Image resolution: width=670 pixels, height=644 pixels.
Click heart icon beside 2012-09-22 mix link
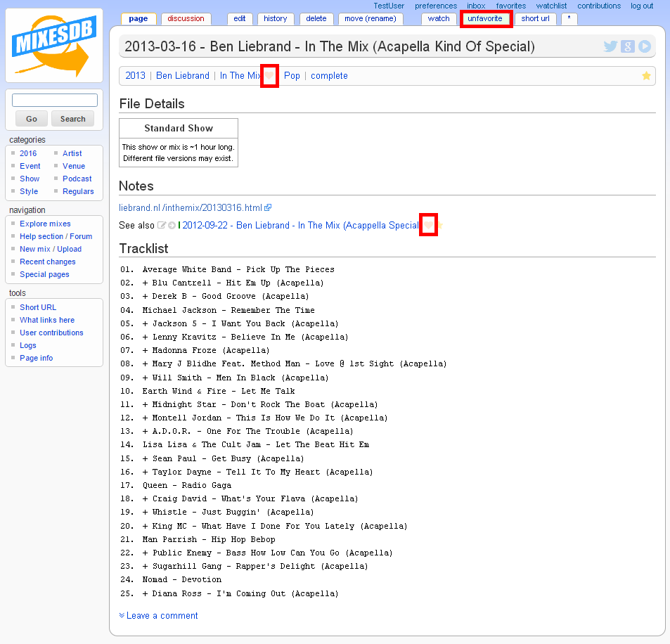coord(428,225)
